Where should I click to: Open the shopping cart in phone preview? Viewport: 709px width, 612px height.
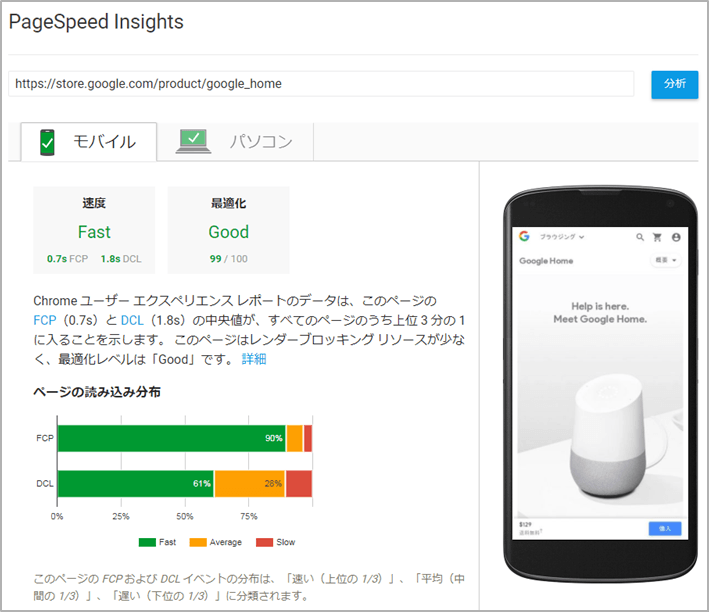coord(657,238)
